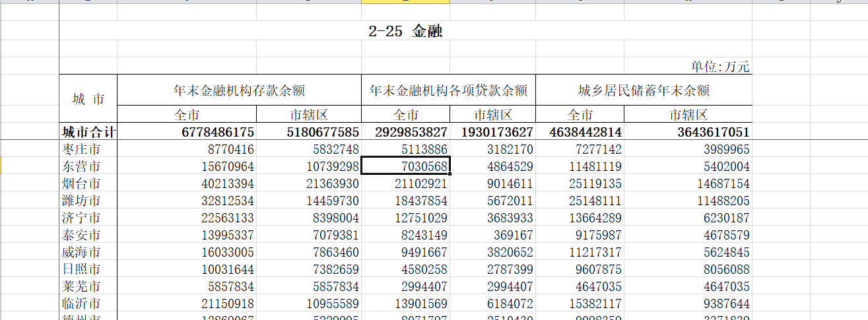Click the bold cell 2929853827

click(x=406, y=132)
